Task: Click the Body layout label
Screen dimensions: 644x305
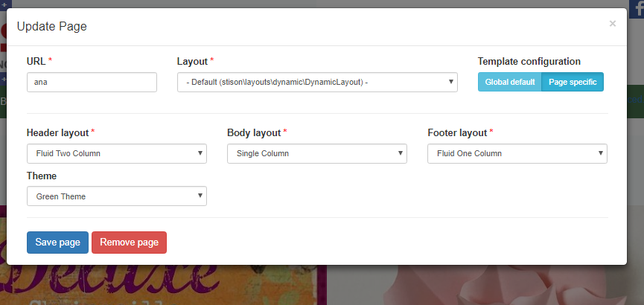Action: point(254,133)
